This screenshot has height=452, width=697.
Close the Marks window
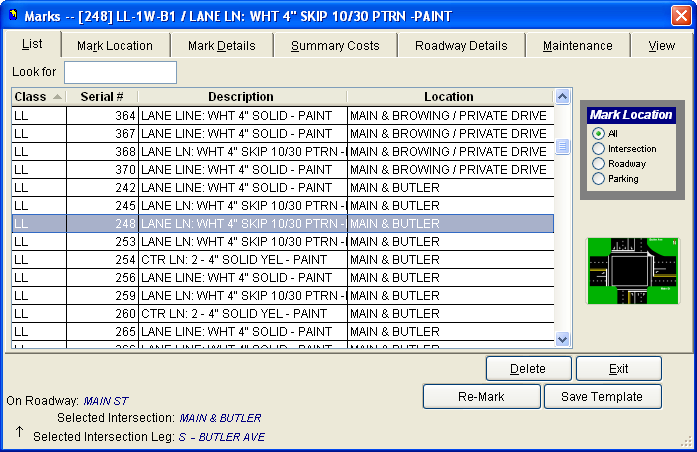tap(681, 16)
